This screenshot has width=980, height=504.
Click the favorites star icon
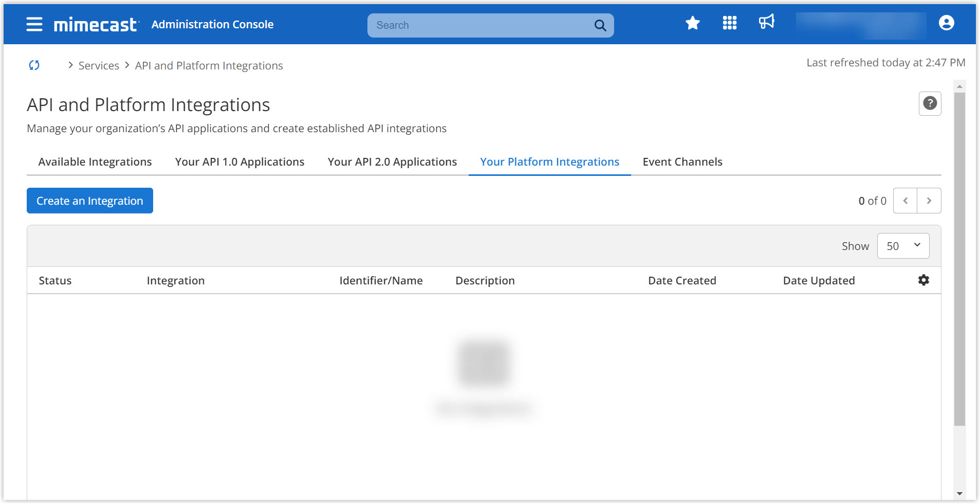(x=692, y=23)
